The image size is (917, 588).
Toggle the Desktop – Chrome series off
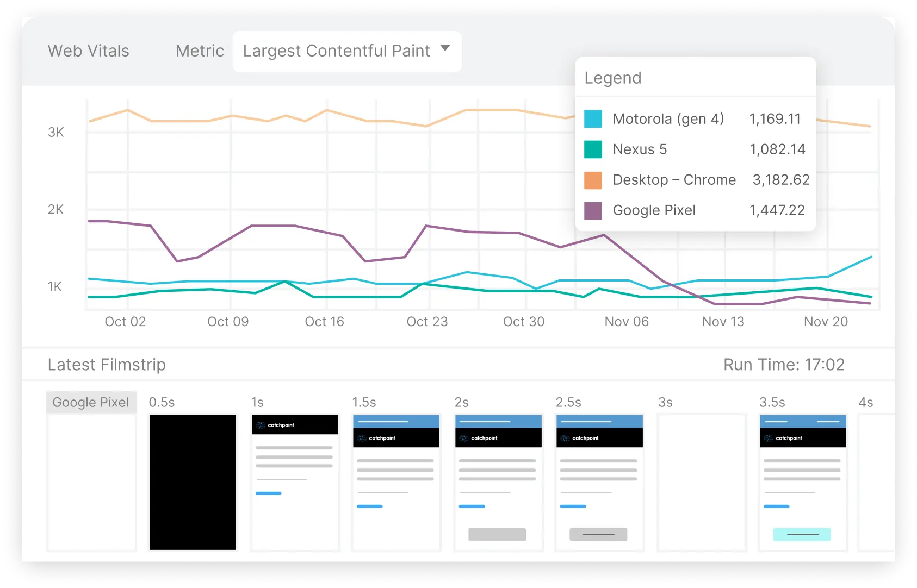pyautogui.click(x=674, y=179)
